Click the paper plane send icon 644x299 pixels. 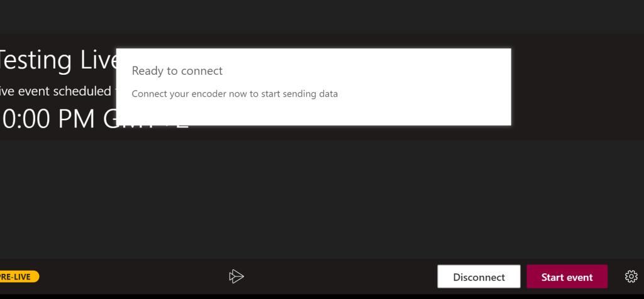236,276
